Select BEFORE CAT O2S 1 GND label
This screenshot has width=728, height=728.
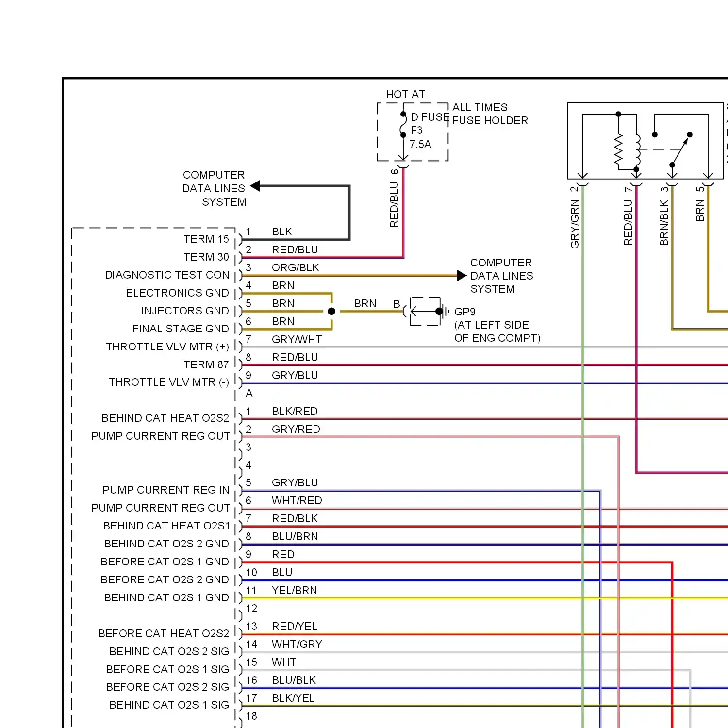coord(165,562)
